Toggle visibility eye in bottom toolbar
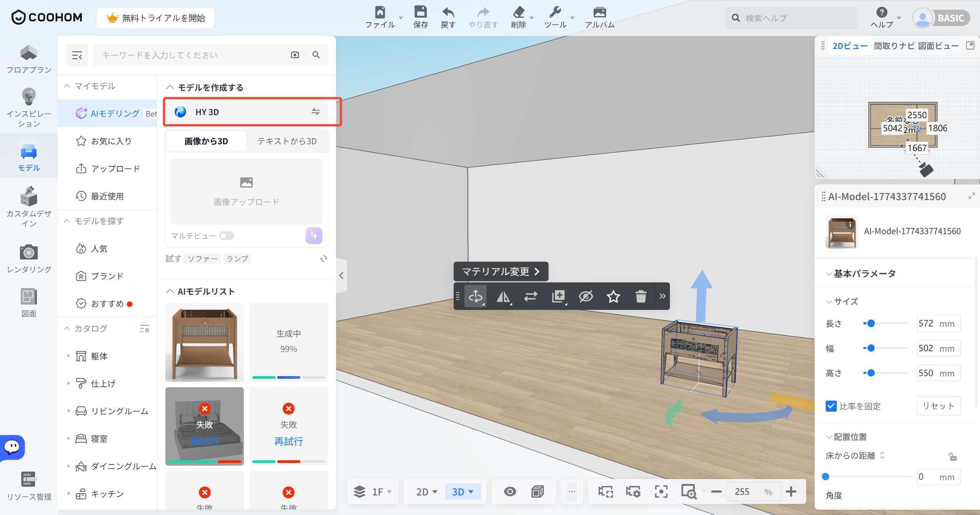This screenshot has width=980, height=515. [x=510, y=492]
